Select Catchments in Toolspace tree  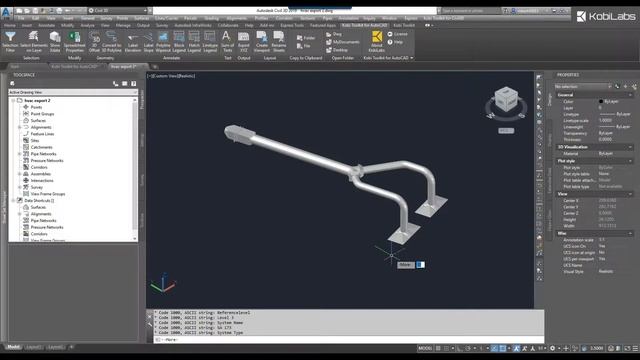[x=42, y=147]
